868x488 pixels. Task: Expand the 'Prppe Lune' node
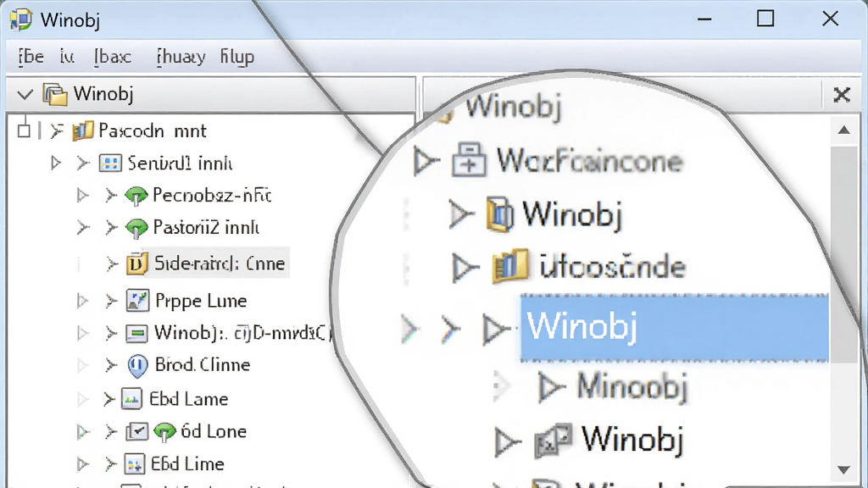[82, 301]
